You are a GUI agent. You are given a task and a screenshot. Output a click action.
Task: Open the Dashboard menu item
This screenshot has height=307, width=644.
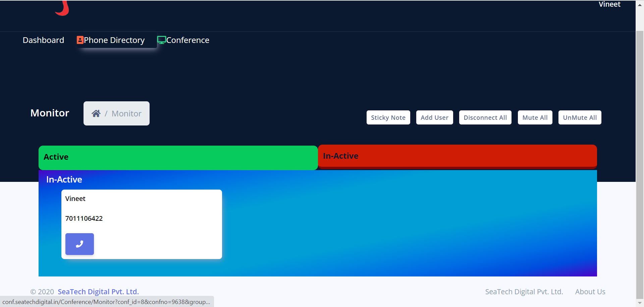click(x=43, y=40)
